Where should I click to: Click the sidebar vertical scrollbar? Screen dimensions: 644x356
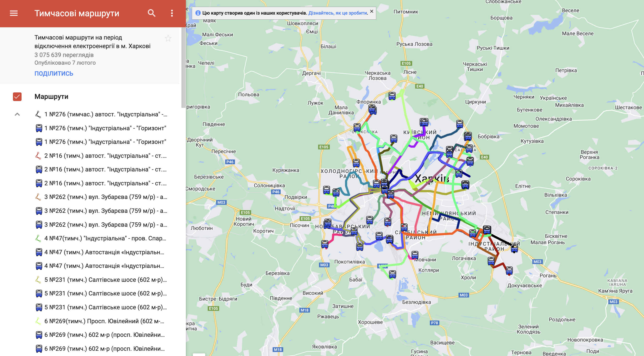point(183,68)
